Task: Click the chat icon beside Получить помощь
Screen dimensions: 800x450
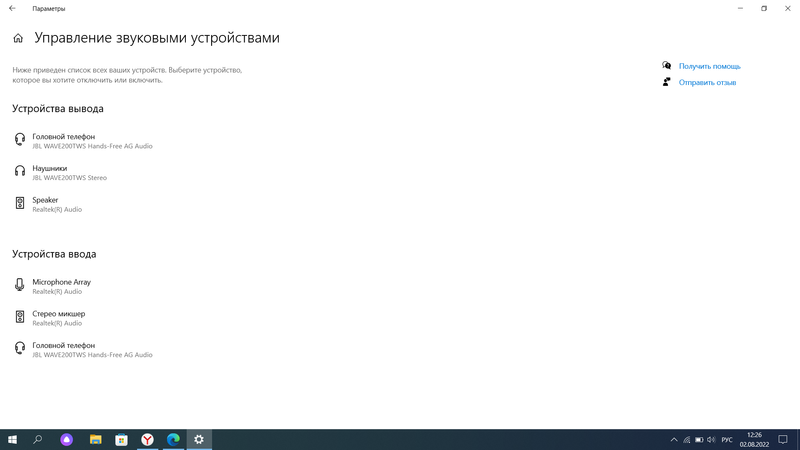Action: [x=666, y=65]
